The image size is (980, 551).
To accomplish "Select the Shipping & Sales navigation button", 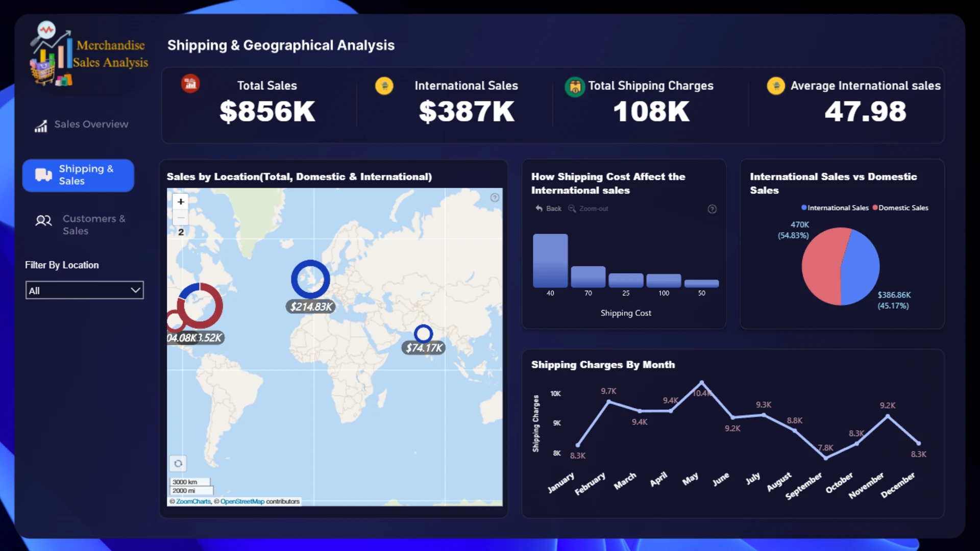I will pos(78,176).
